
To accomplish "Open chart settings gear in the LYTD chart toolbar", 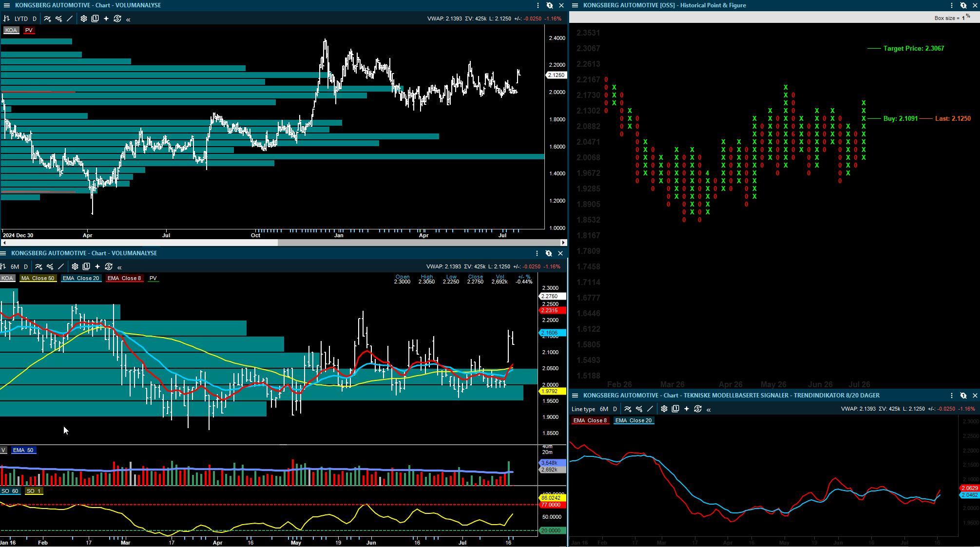I will [84, 19].
